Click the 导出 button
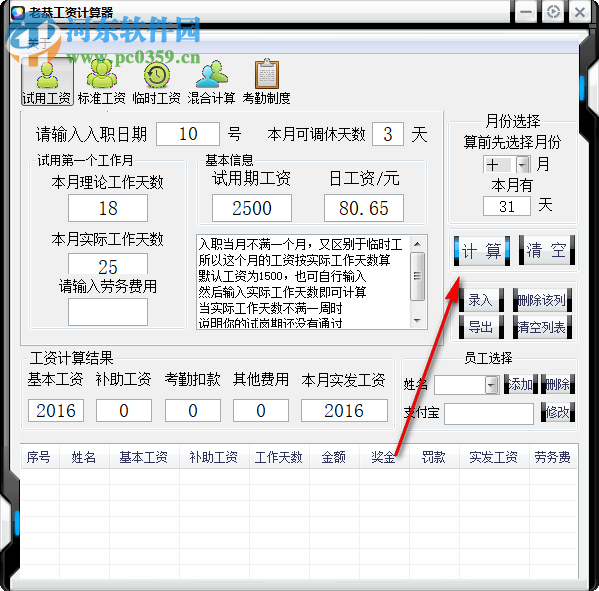 coord(481,327)
